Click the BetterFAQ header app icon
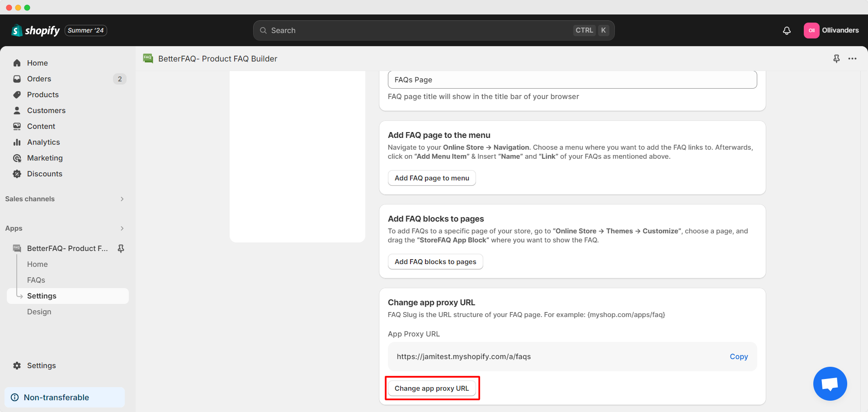The height and width of the screenshot is (412, 868). (148, 58)
